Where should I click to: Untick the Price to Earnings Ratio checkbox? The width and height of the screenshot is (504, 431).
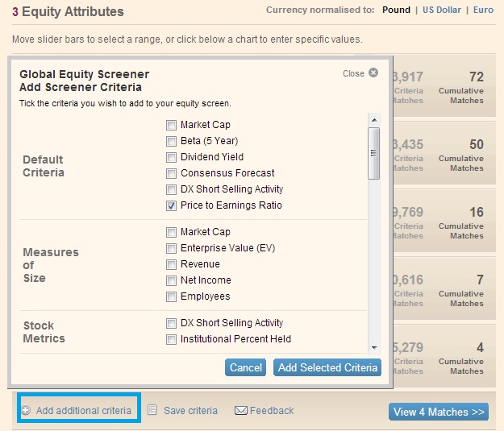[171, 205]
